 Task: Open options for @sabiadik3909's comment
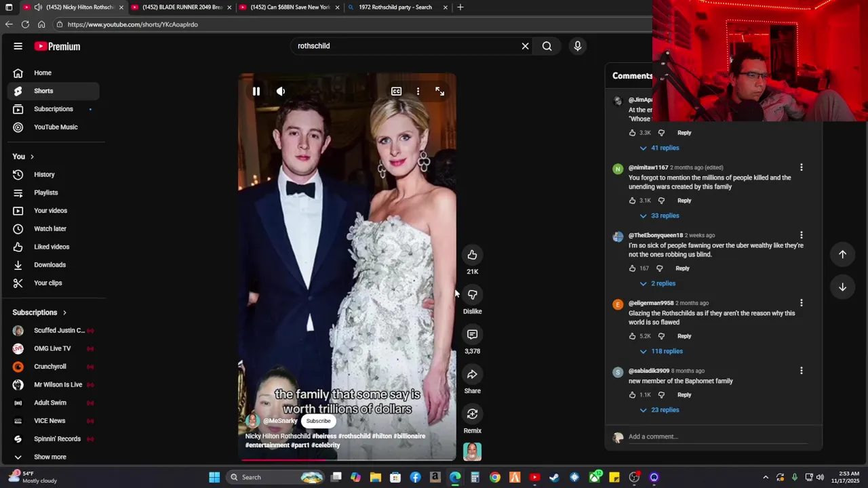pyautogui.click(x=801, y=371)
